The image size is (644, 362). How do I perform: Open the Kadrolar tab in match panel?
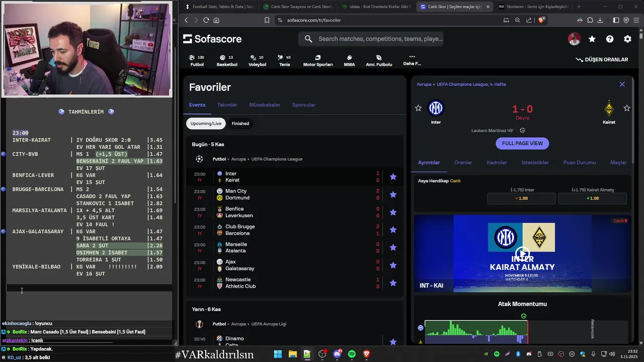(x=497, y=162)
